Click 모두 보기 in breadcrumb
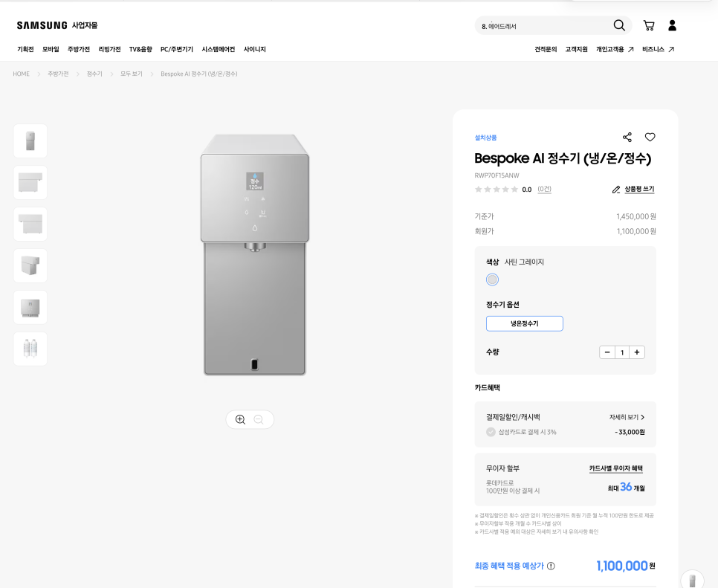The width and height of the screenshot is (718, 588). (x=132, y=74)
